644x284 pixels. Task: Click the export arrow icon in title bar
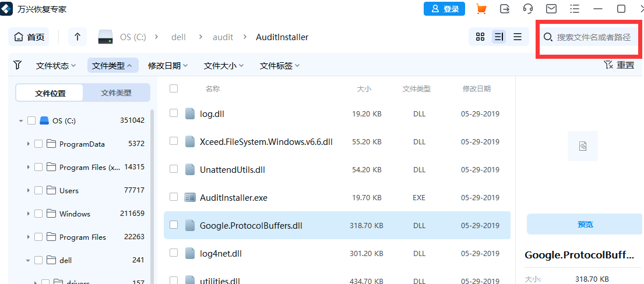click(505, 9)
